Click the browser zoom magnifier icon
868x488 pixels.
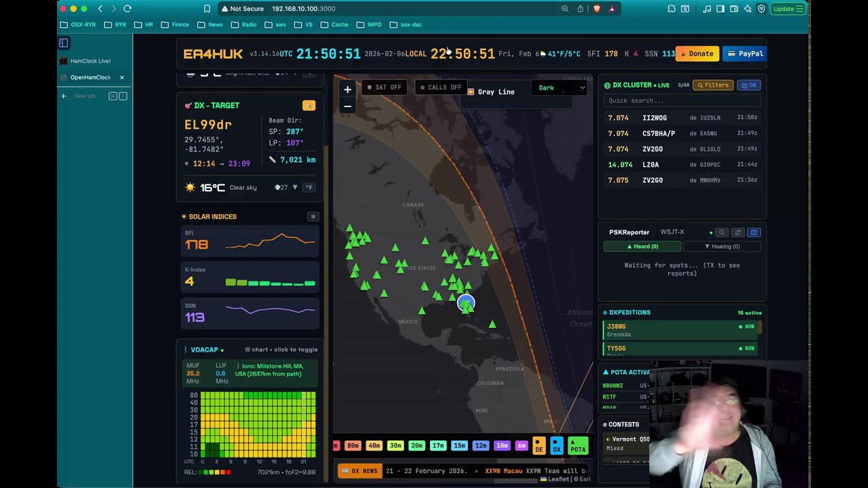pos(565,9)
